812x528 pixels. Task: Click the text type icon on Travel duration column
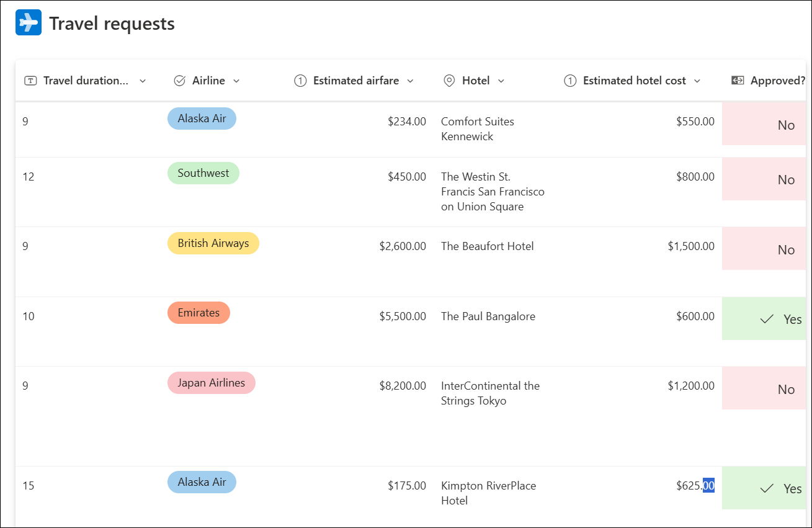pos(30,81)
